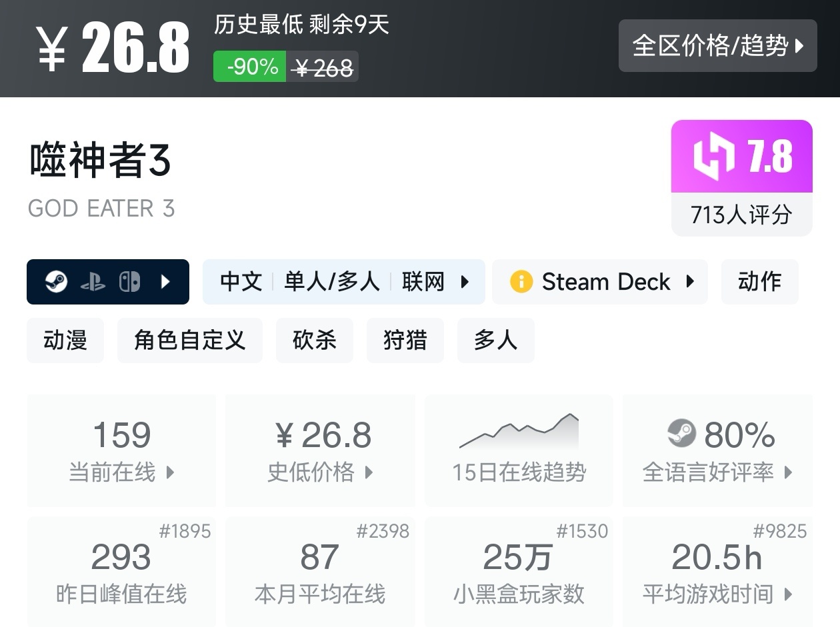840x627 pixels.
Task: Select the 动作 genre tag
Action: [759, 282]
